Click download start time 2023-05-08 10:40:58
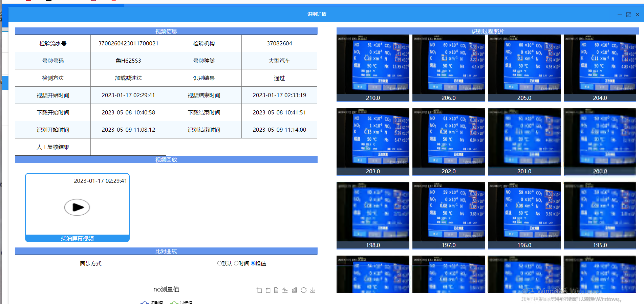 pos(128,112)
